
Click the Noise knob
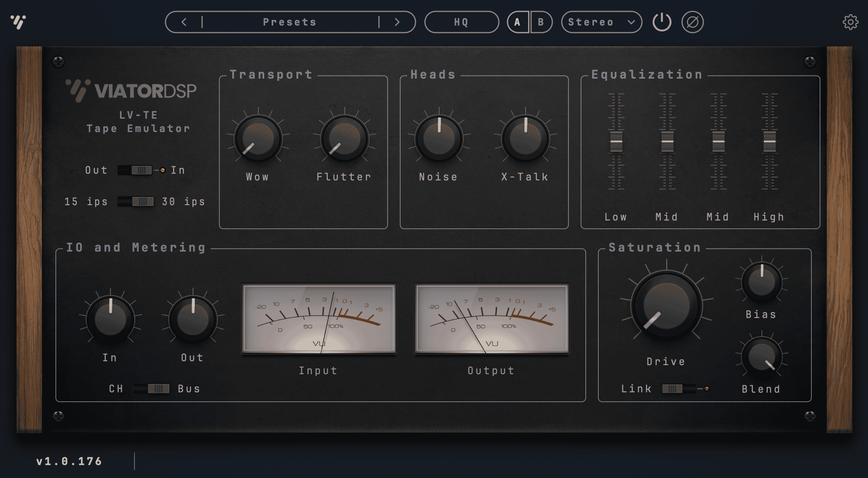coord(439,138)
